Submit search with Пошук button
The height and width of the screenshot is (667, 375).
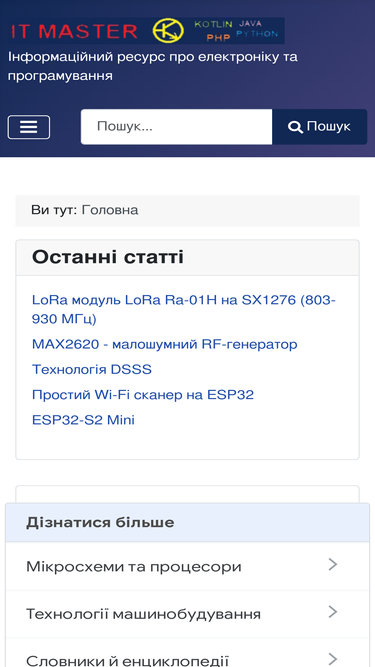click(319, 127)
